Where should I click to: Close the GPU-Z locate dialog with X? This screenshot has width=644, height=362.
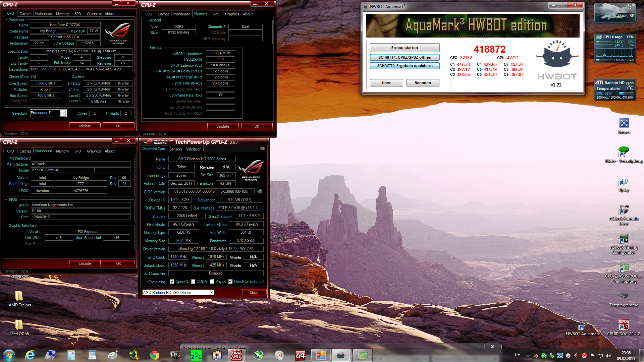(x=492, y=347)
